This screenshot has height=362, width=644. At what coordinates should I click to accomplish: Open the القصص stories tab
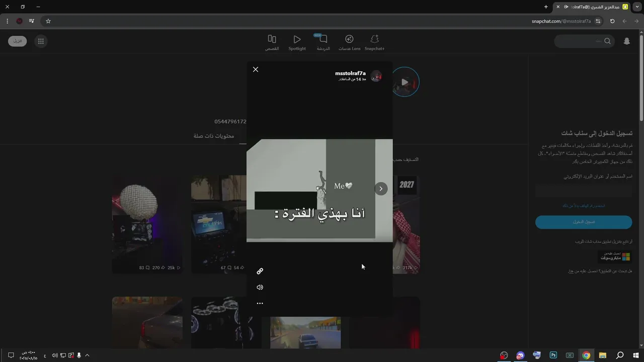point(272,43)
